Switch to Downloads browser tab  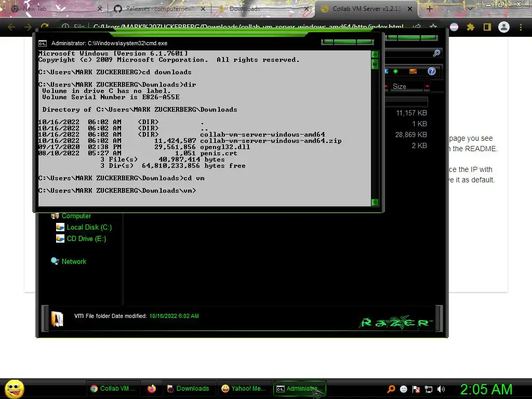click(x=261, y=9)
